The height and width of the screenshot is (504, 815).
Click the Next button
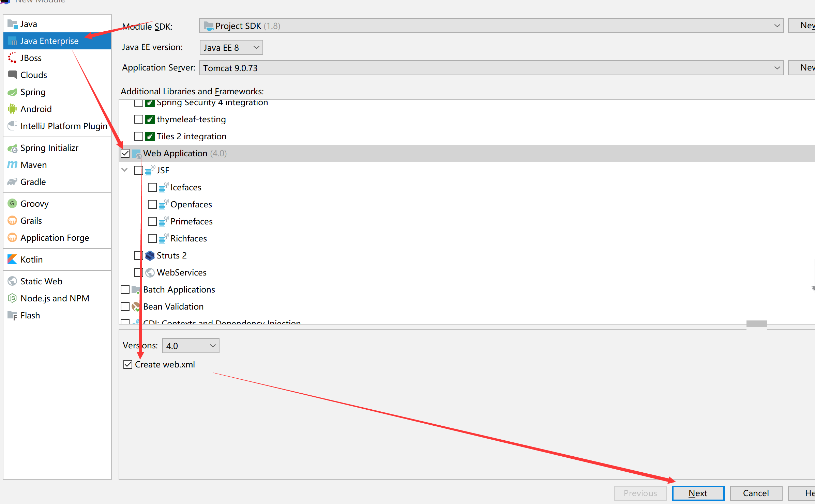(698, 493)
